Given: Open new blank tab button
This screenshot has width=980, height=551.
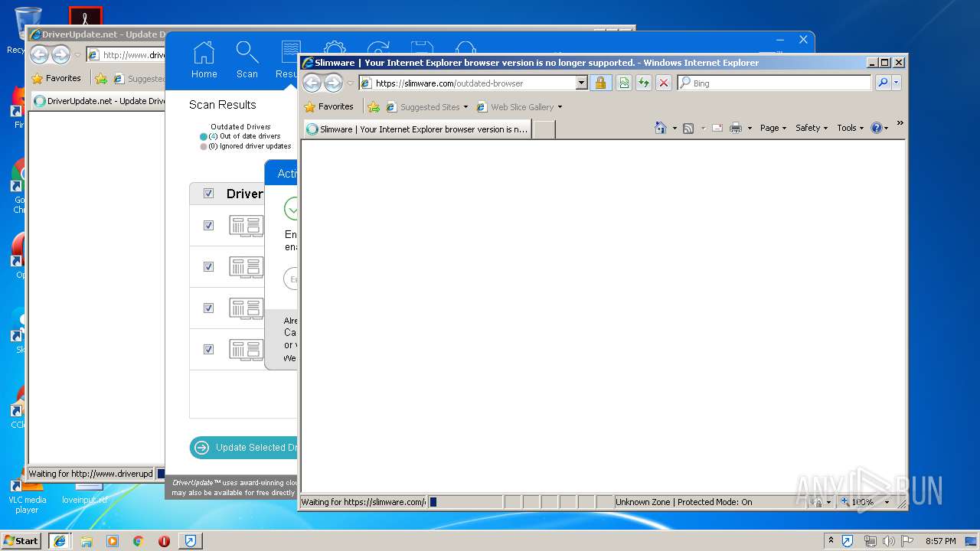Looking at the screenshot, I should [544, 129].
